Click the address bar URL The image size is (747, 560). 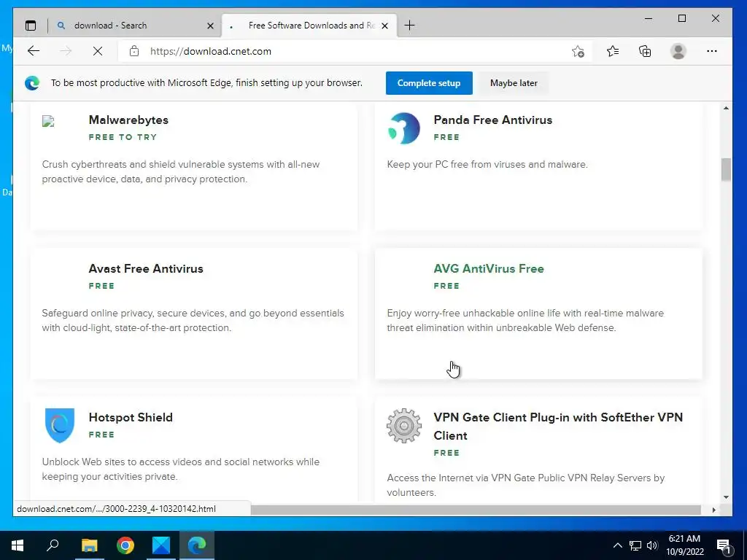pyautogui.click(x=211, y=51)
